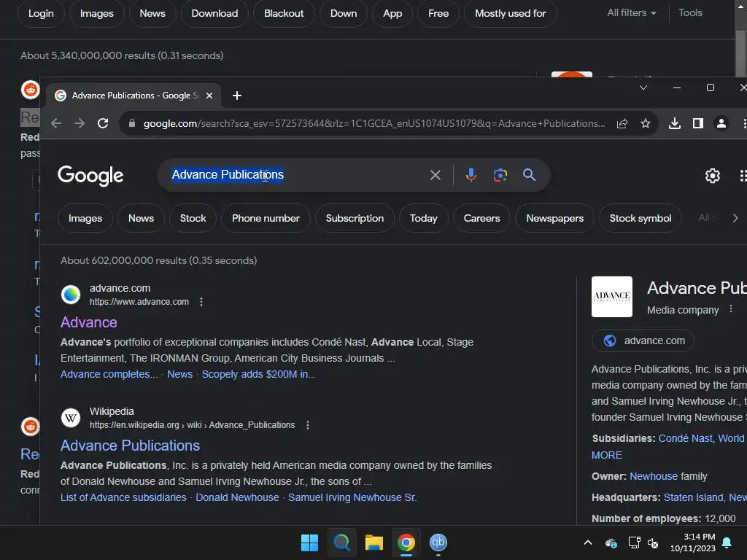This screenshot has height=560, width=747.
Task: Click the Advance completes sitelink
Action: point(109,374)
